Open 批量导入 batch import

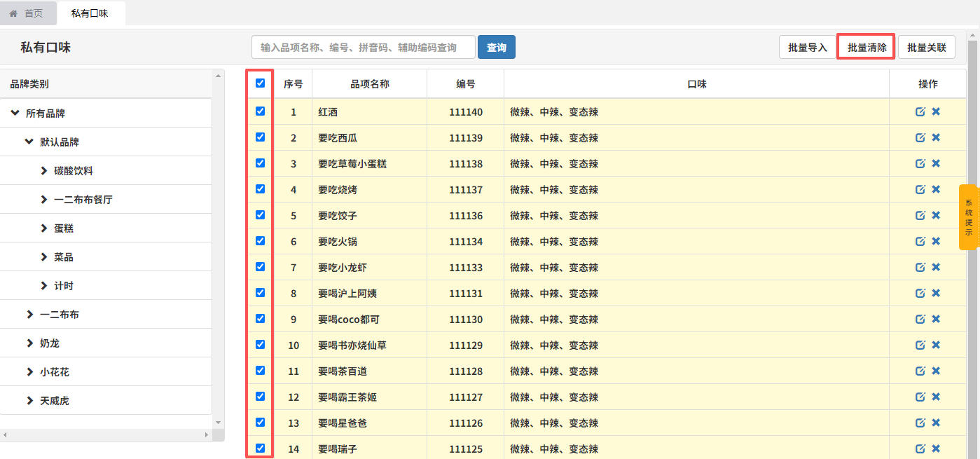(x=808, y=47)
